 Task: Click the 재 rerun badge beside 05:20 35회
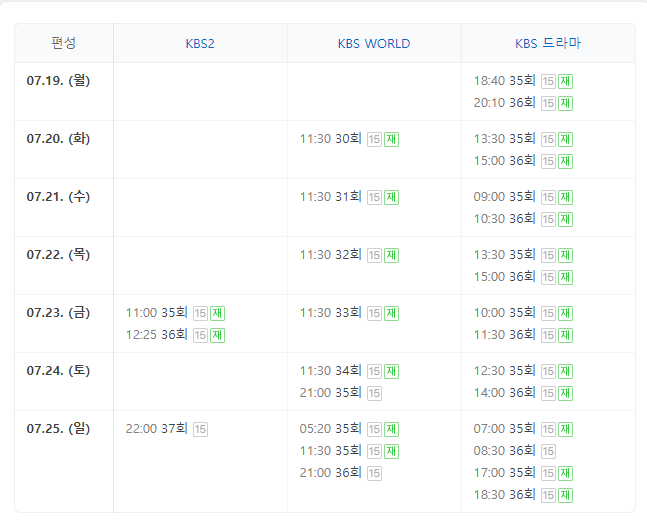click(392, 429)
